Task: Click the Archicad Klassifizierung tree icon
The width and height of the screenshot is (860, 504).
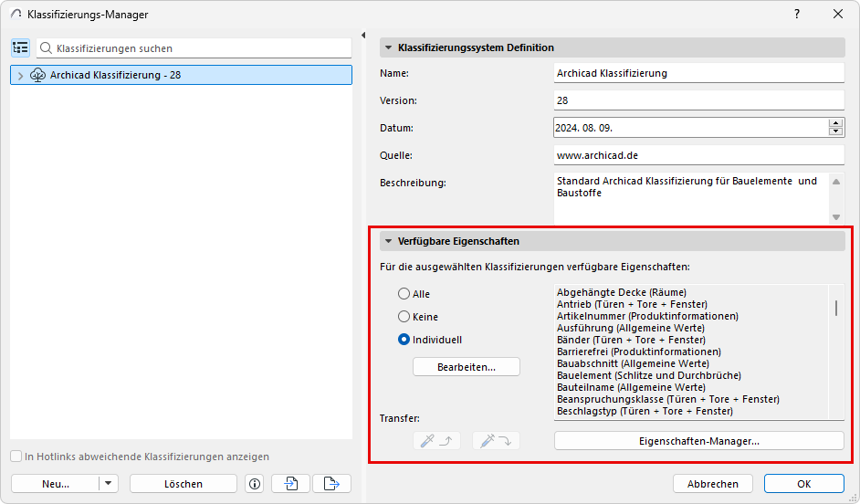Action: (x=37, y=75)
